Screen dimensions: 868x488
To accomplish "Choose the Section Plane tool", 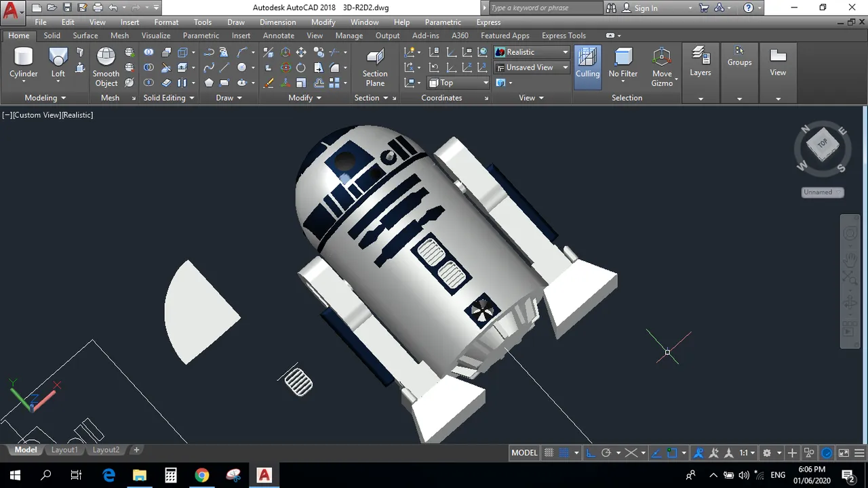I will [x=375, y=67].
